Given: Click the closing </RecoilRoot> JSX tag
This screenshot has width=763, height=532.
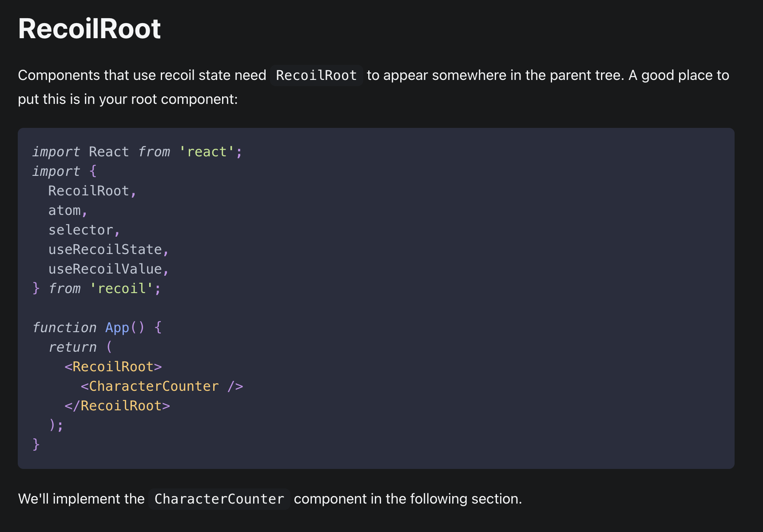Looking at the screenshot, I should [x=117, y=406].
